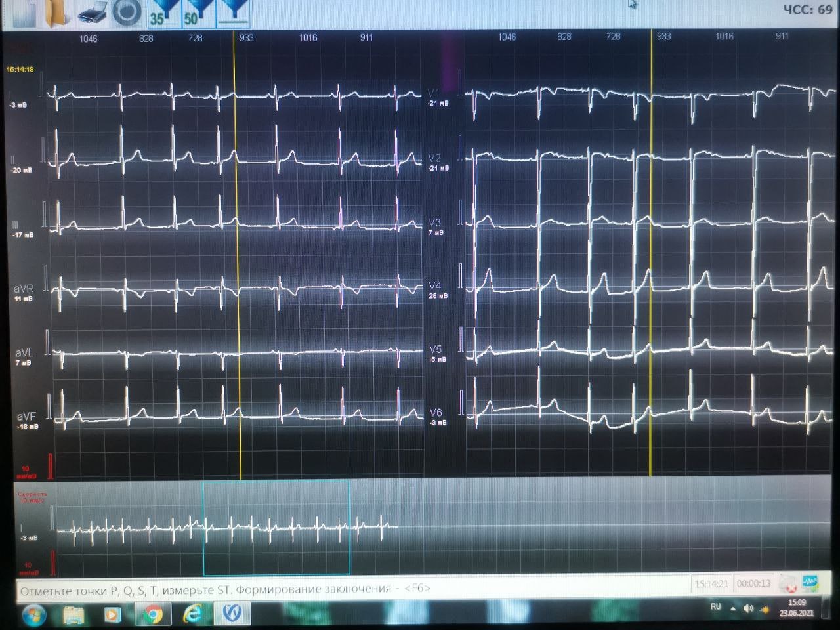Select the V1 lead label
Screen dimensions: 840x630
tap(434, 93)
